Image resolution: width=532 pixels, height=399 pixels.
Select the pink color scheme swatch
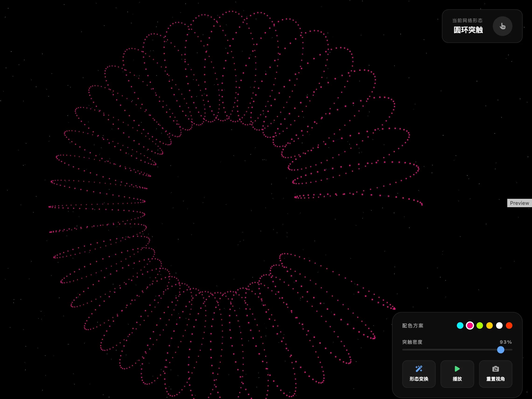(x=470, y=325)
